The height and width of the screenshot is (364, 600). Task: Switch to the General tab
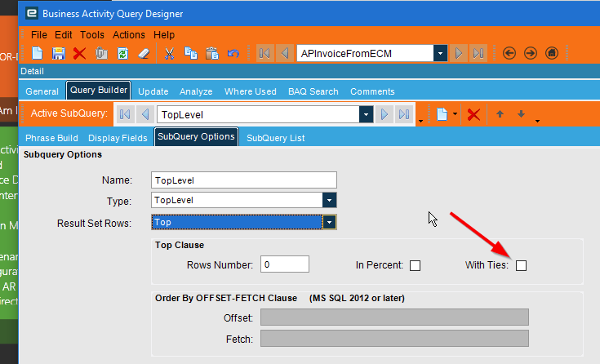42,91
